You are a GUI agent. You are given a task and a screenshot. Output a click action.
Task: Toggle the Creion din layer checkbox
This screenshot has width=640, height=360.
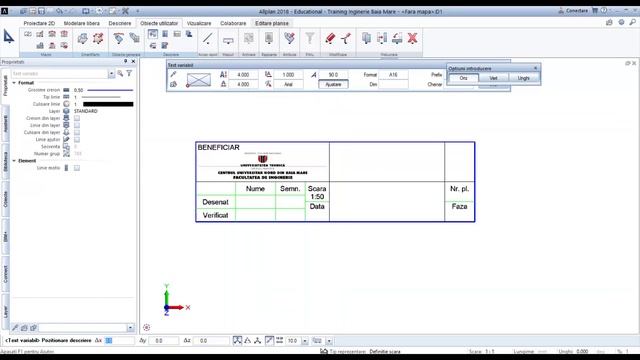[x=77, y=118]
